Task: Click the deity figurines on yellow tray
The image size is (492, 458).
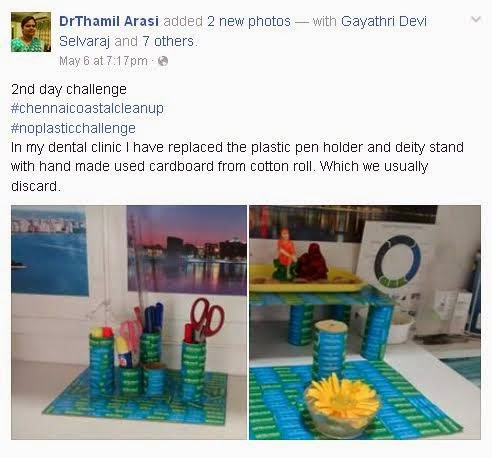Action: click(x=300, y=256)
